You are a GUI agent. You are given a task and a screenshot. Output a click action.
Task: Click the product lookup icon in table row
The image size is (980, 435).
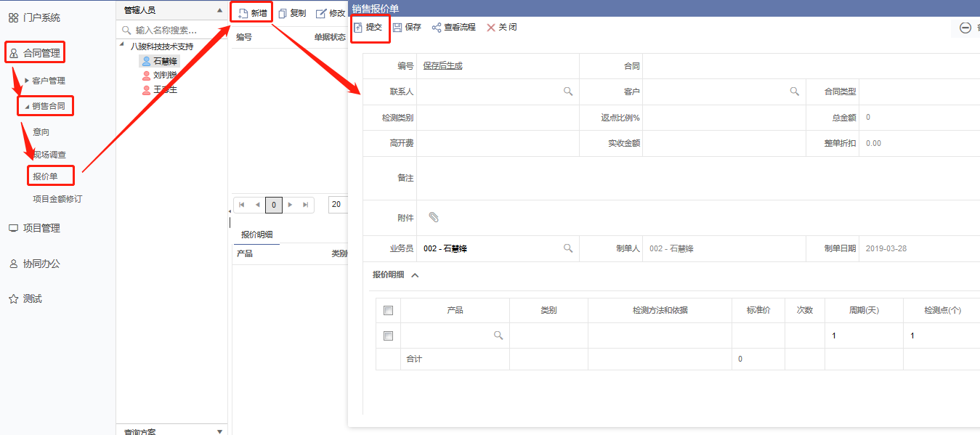point(498,336)
